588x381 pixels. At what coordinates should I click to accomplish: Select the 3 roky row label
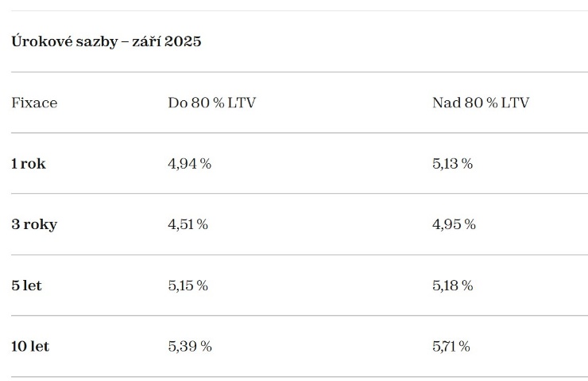(34, 224)
